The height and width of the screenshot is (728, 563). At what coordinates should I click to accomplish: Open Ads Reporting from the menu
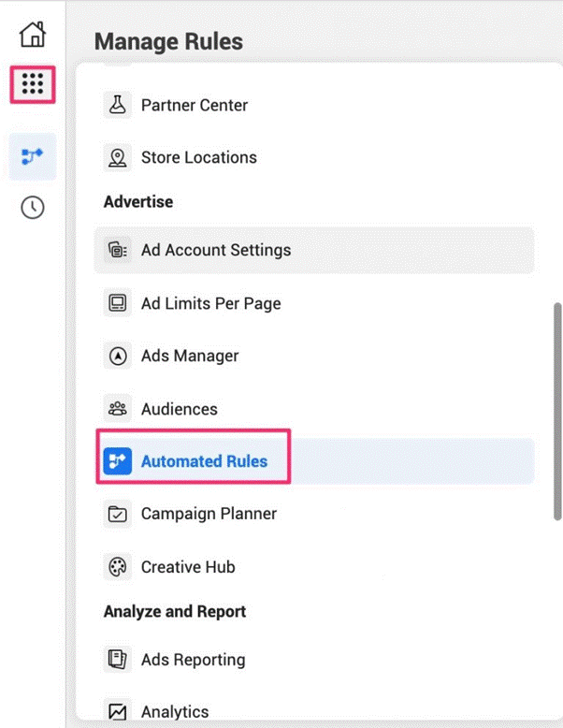pos(193,660)
